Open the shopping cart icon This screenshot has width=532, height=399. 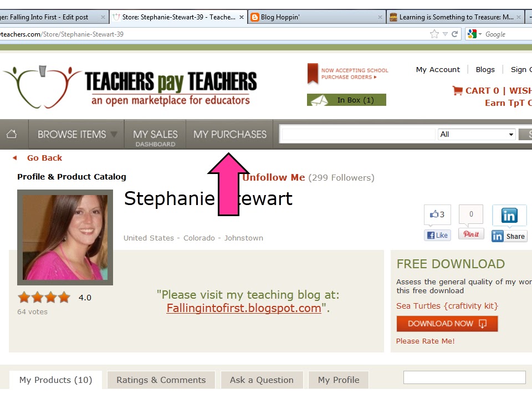457,90
